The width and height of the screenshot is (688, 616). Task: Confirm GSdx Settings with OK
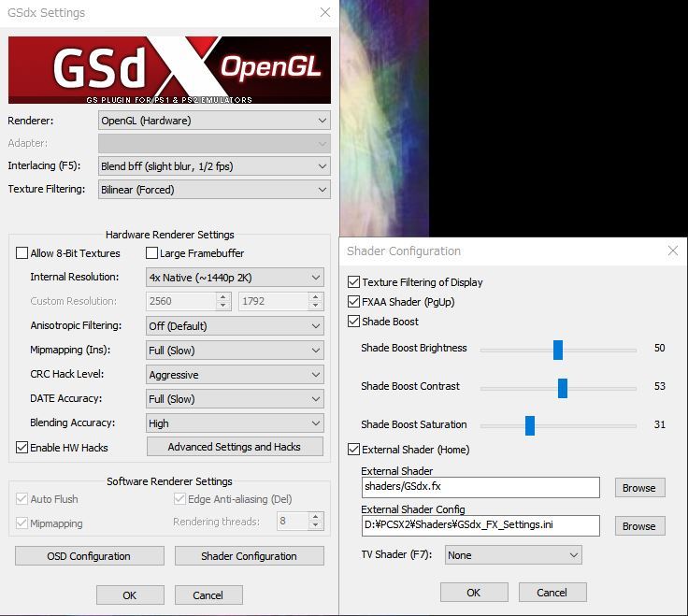(130, 595)
